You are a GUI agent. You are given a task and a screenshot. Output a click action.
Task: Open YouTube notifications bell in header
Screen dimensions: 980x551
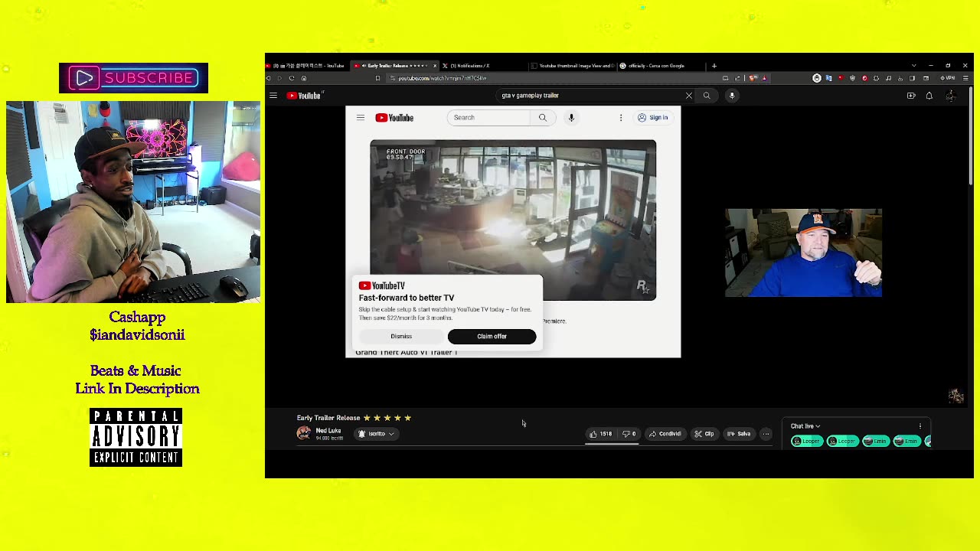coord(929,96)
